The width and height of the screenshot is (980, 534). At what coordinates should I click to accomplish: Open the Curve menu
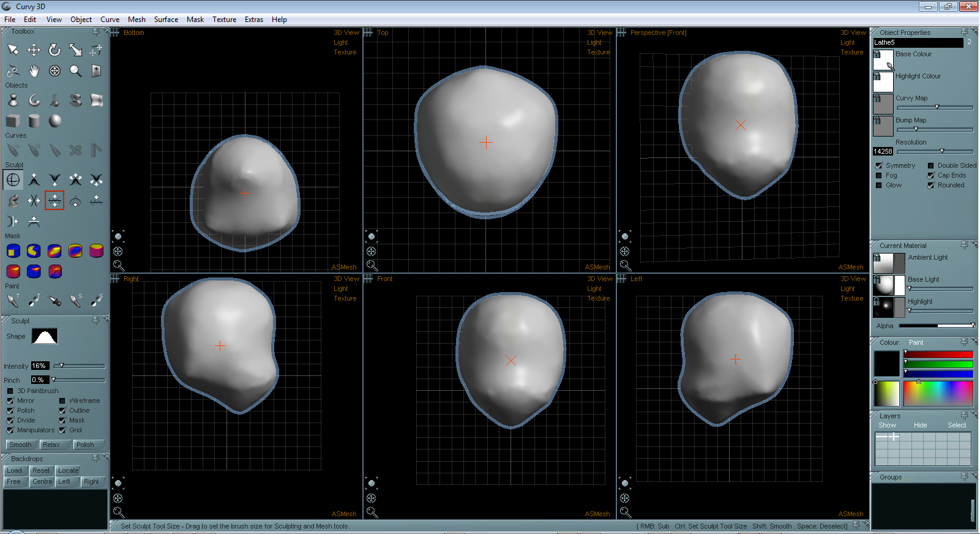[x=110, y=20]
